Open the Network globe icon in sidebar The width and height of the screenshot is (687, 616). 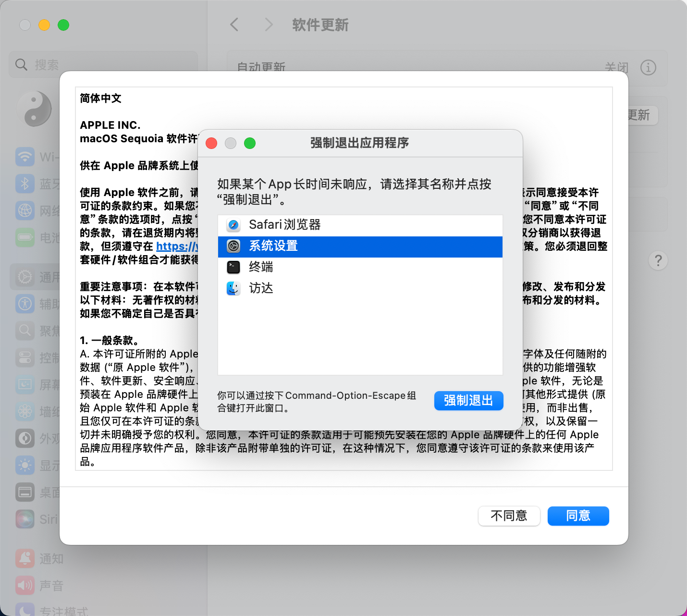pyautogui.click(x=25, y=210)
